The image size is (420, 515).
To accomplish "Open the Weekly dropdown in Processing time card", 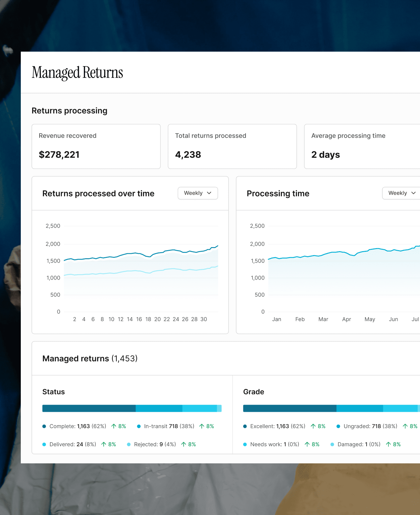I will point(401,193).
